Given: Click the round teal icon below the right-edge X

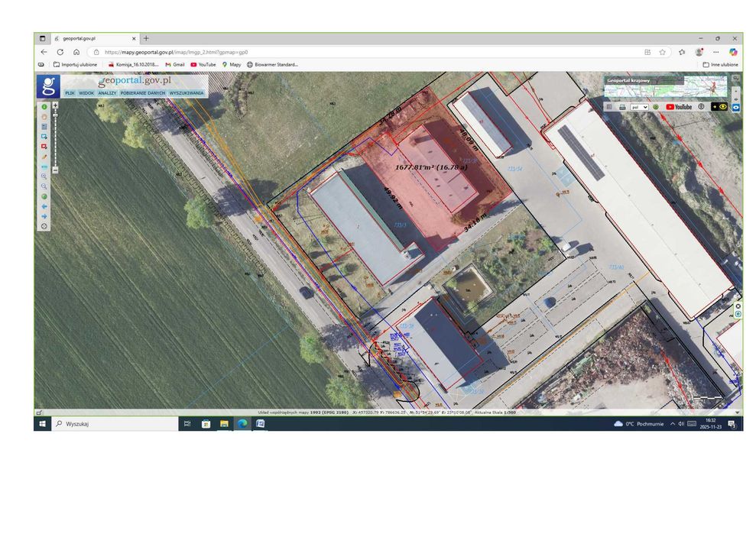Looking at the screenshot, I should pyautogui.click(x=738, y=314).
